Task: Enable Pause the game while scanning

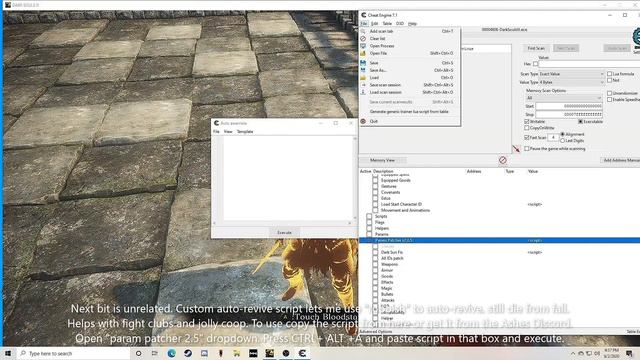Action: pyautogui.click(x=527, y=149)
